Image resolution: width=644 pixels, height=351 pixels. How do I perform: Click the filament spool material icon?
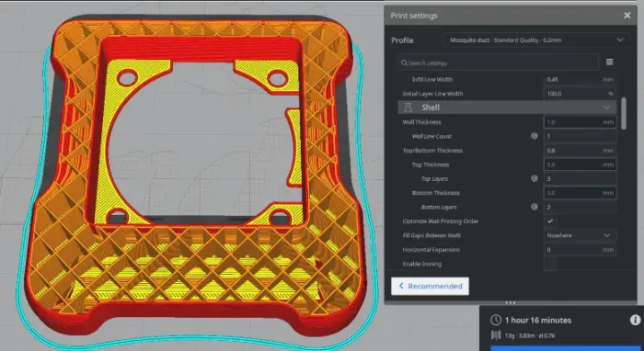pyautogui.click(x=496, y=335)
